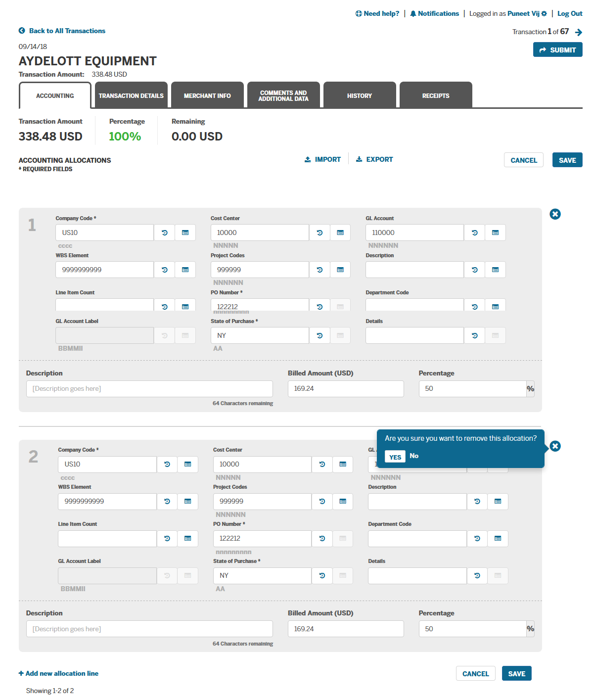Image resolution: width=593 pixels, height=700 pixels.
Task: Reset Project Codes in allocation 2
Action: pos(322,501)
